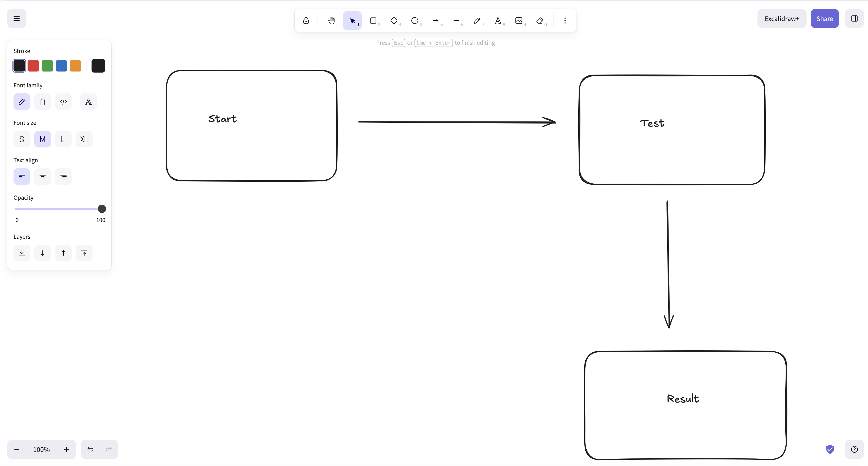This screenshot has width=868, height=466.
Task: Pick the blue stroke color
Action: tap(61, 66)
